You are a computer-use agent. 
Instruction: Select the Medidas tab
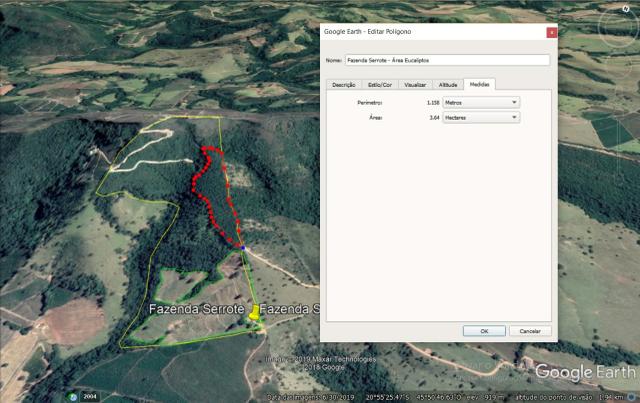[x=480, y=84]
